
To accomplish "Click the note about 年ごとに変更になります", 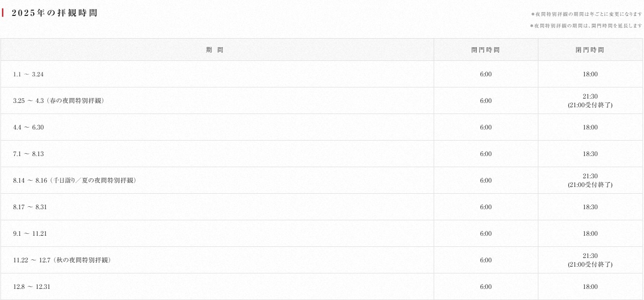I will [x=586, y=14].
